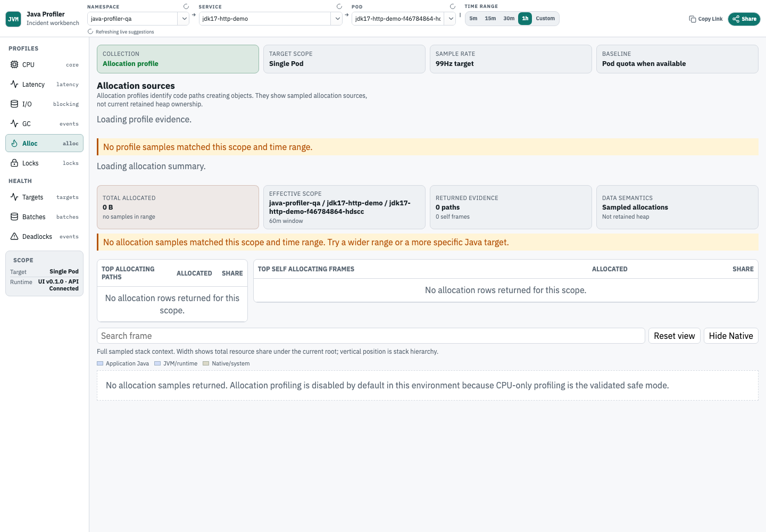
Task: Focus the Search frame input field
Action: 371,336
